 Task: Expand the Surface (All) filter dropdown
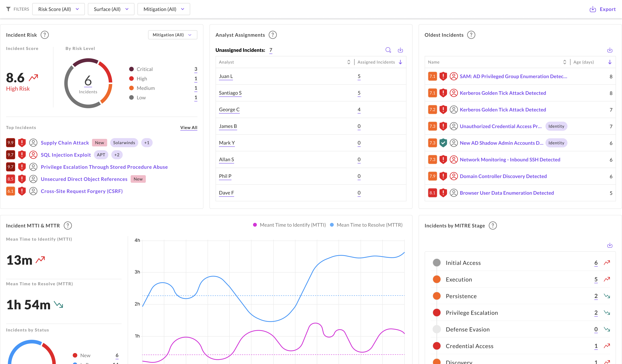coord(111,9)
